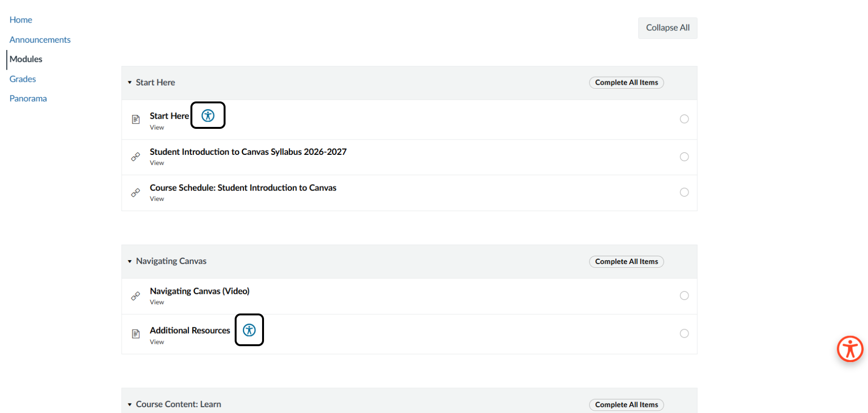Click View under Navigating Canvas (Video)
Viewport: 868px width, 413px height.
pyautogui.click(x=157, y=302)
